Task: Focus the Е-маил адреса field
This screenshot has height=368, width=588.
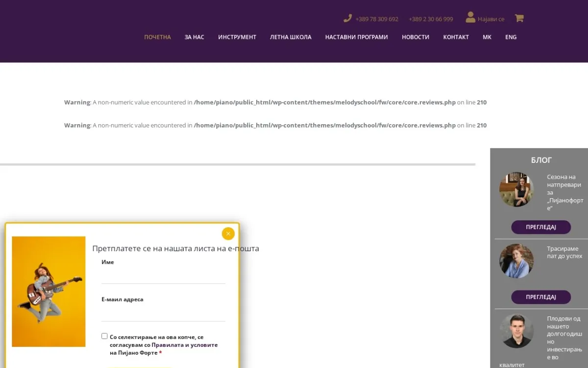Action: pos(163,314)
